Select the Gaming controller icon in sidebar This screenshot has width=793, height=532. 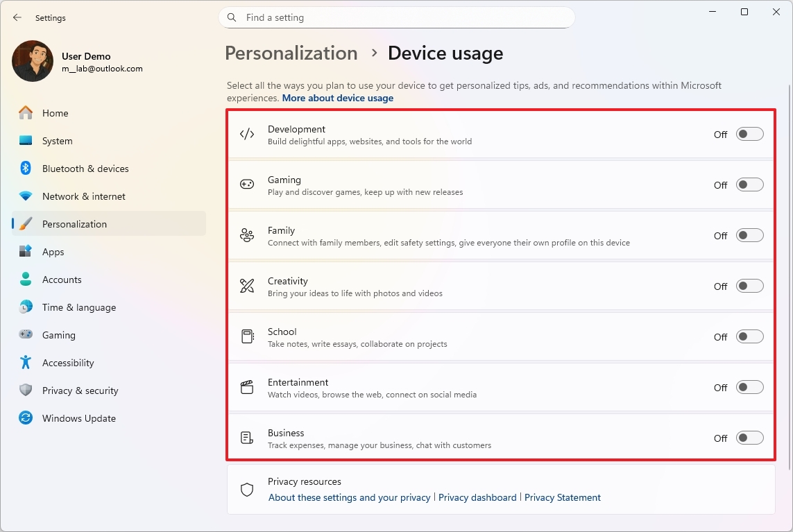tap(26, 334)
